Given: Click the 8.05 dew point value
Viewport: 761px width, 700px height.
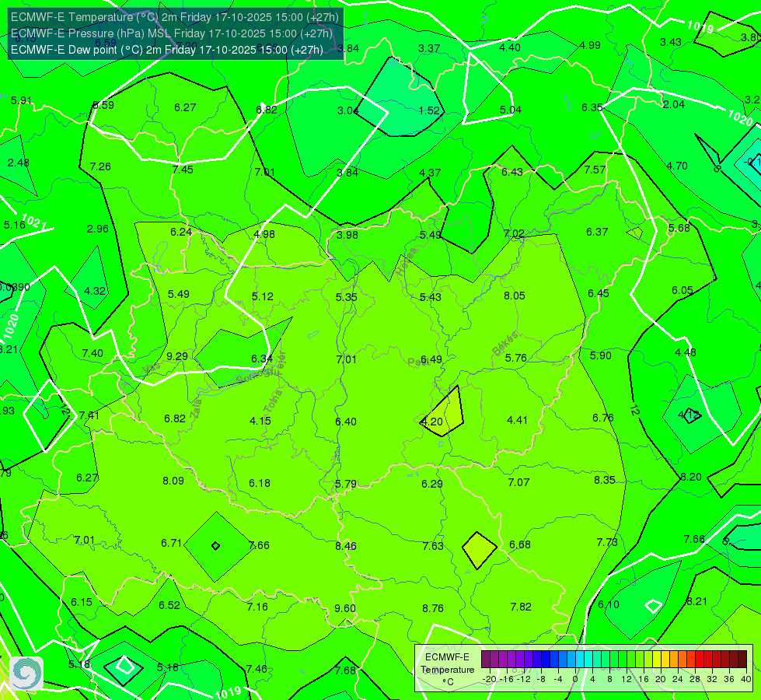Looking at the screenshot, I should [515, 296].
